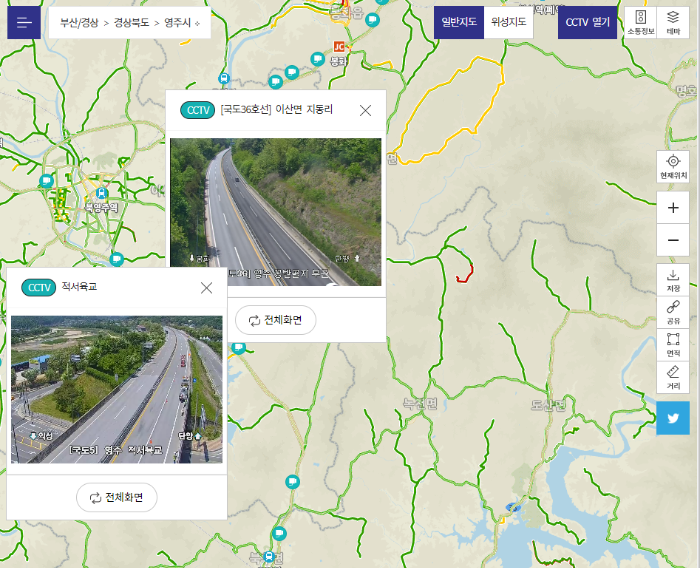Switch to 일반지도 map view
The image size is (700, 568).
click(x=459, y=22)
